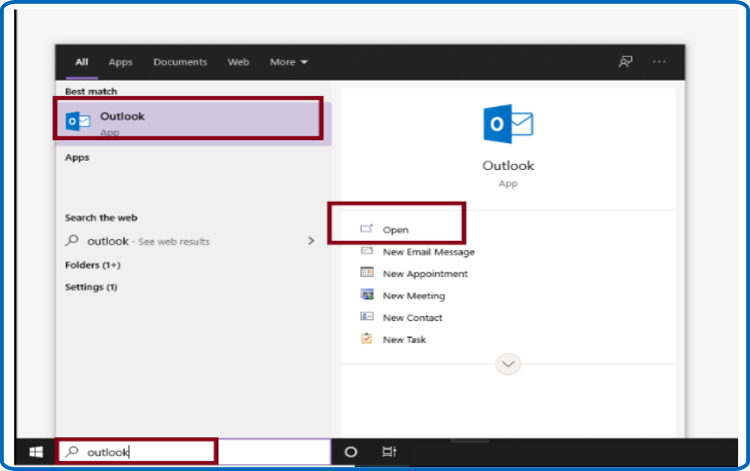
Task: Click the taskbar search box
Action: click(194, 452)
